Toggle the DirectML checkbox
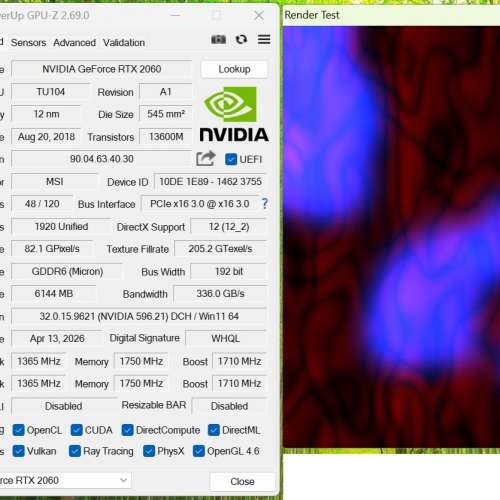Image resolution: width=500 pixels, height=500 pixels. [214, 430]
